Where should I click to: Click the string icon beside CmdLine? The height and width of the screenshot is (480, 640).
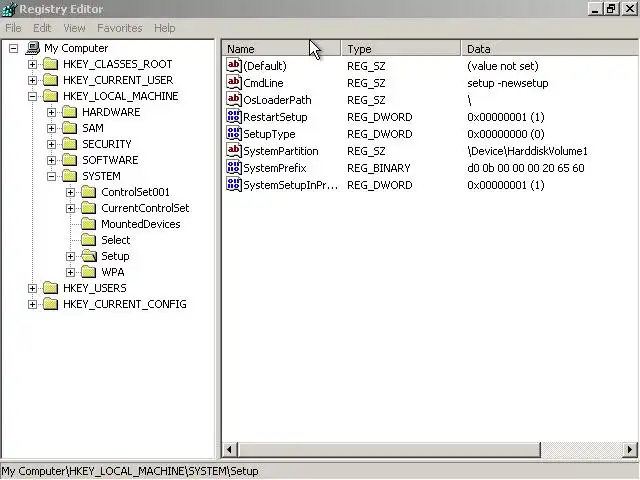(234, 82)
